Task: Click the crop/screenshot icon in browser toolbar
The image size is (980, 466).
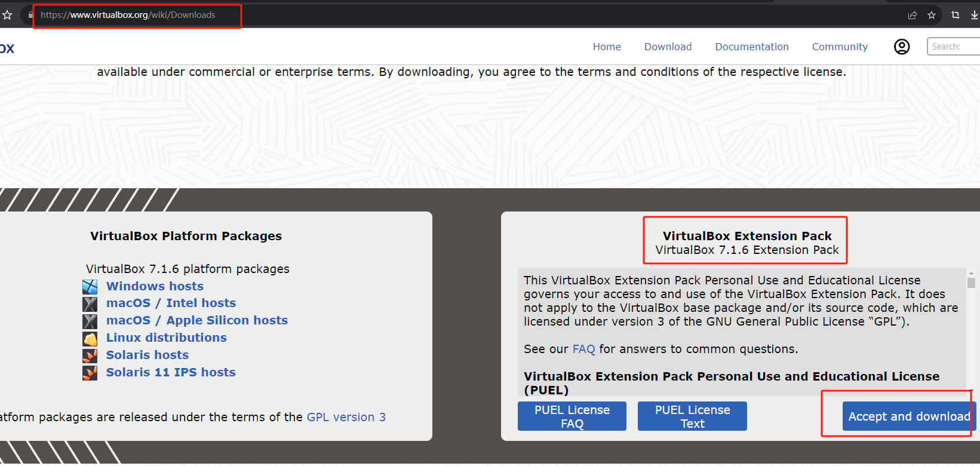Action: 956,15
